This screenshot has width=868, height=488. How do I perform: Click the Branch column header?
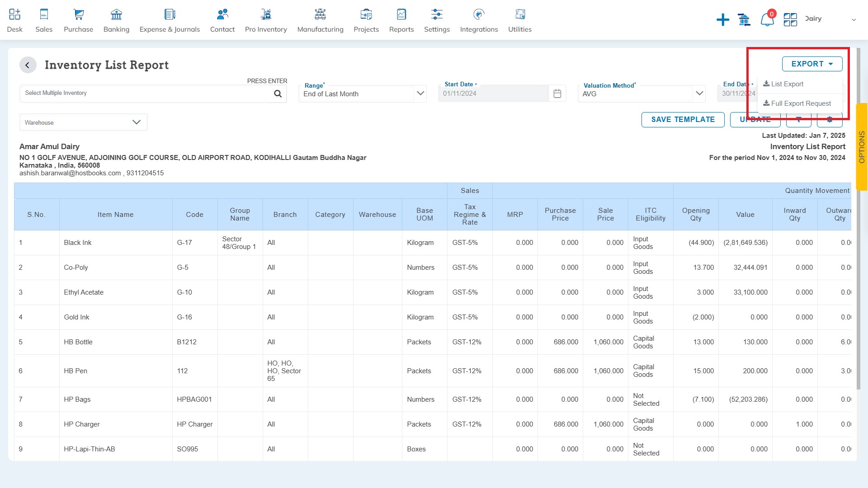tap(285, 215)
